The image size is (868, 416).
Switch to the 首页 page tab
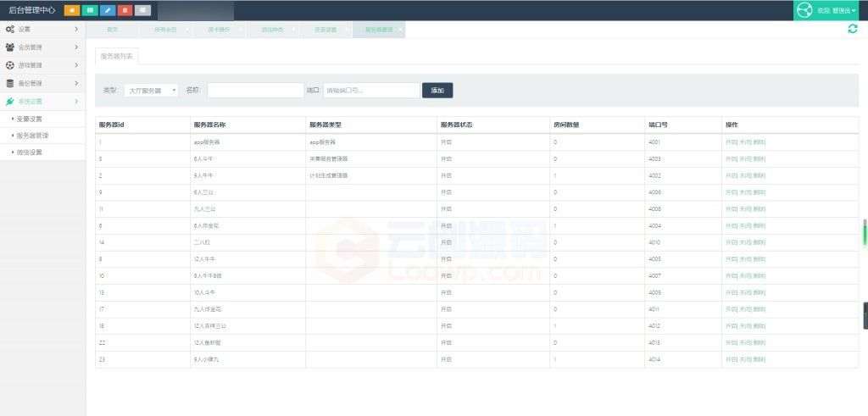click(x=113, y=30)
